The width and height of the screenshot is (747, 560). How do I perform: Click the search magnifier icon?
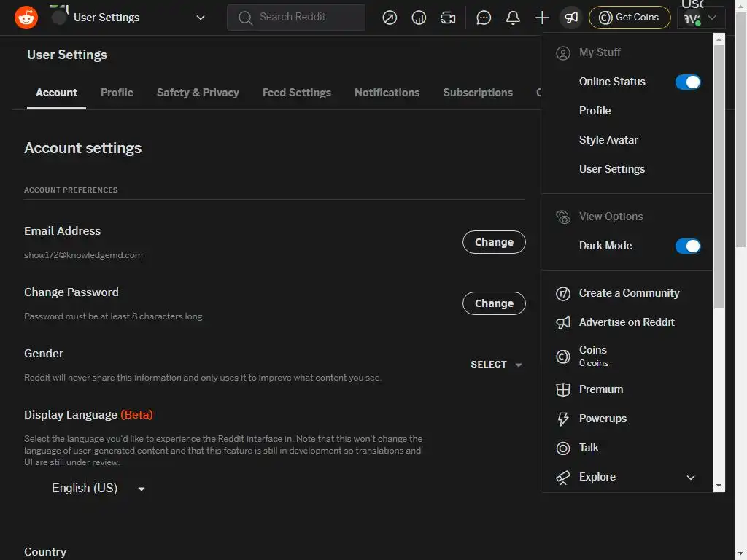tap(245, 17)
